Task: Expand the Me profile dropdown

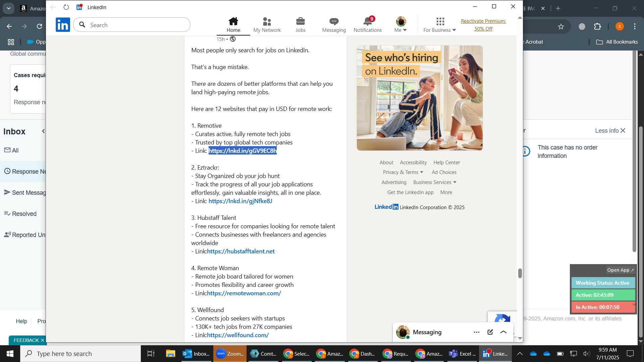Action: [401, 25]
